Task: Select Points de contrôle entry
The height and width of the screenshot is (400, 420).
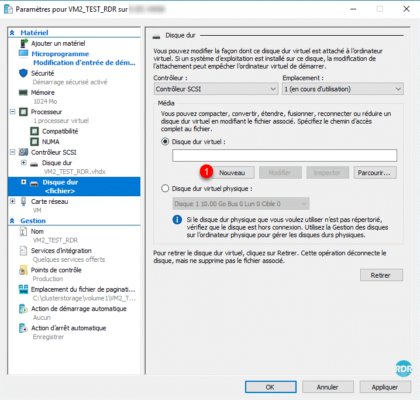Action: (56, 270)
